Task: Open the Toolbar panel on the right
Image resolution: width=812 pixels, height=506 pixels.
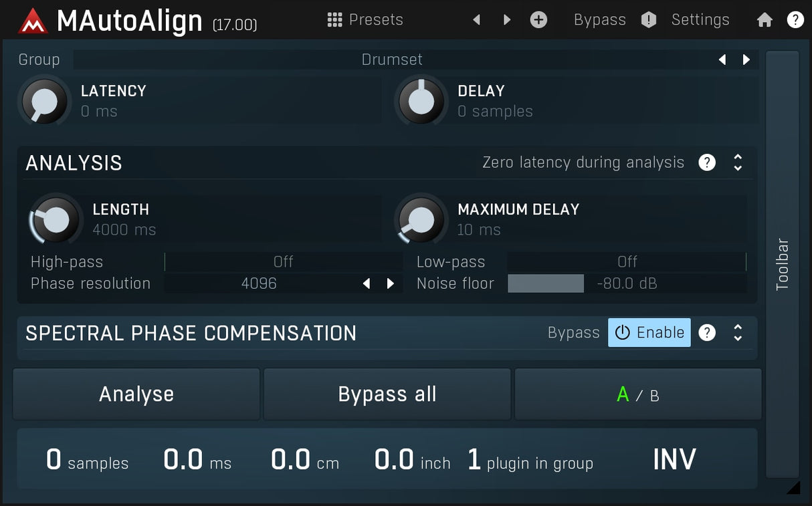Action: tap(783, 261)
